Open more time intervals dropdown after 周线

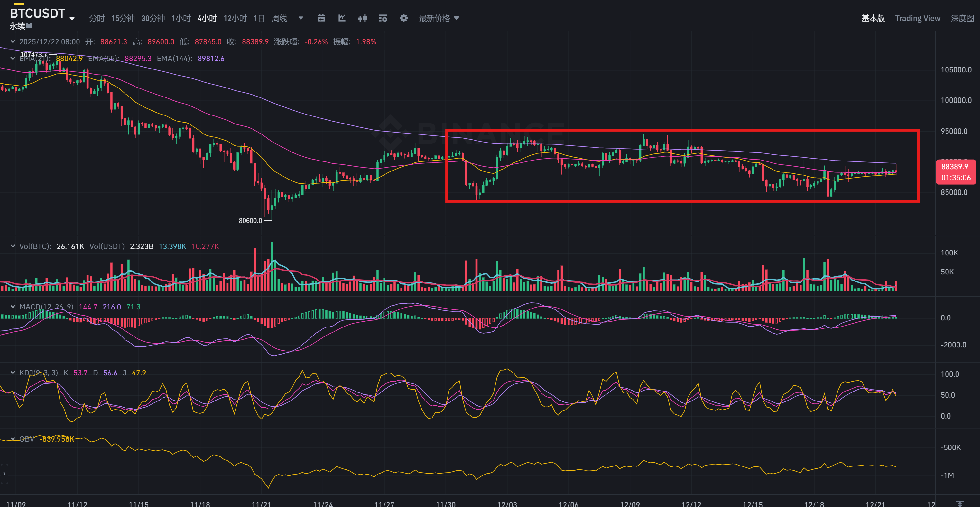[300, 18]
